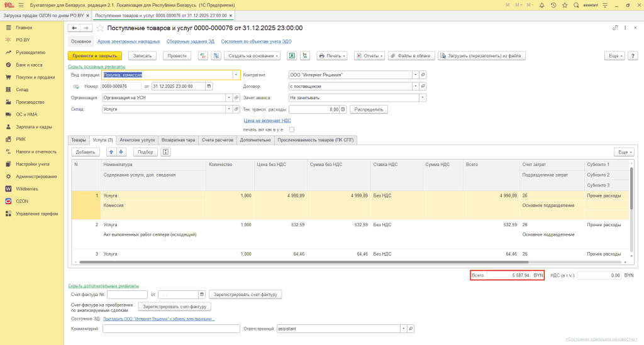Click the table's horizontal scrollbar
Viewport: 644px width, 345px height.
(304, 262)
